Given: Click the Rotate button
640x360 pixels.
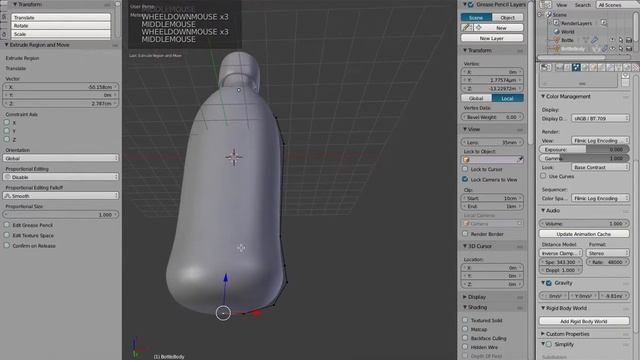Looking at the screenshot, I should click(61, 26).
